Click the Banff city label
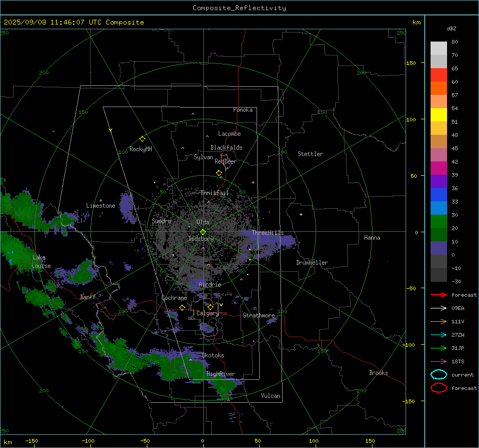479x448 pixels. tap(88, 297)
